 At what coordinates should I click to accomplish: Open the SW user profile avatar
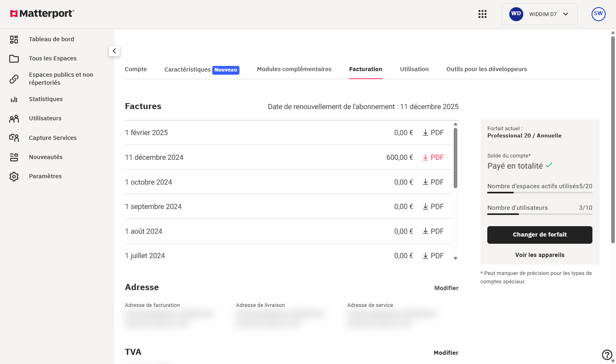598,14
